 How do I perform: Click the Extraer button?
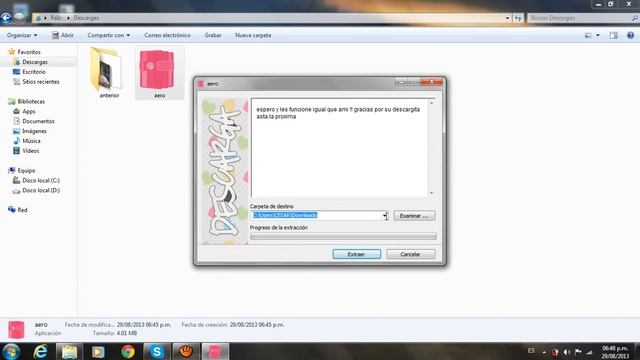pyautogui.click(x=356, y=254)
